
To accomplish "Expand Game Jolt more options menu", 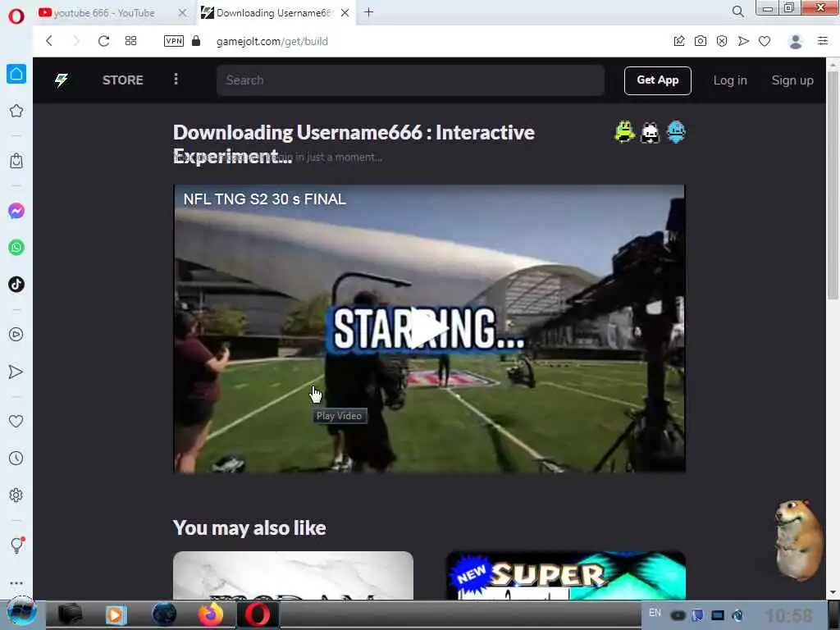I will pyautogui.click(x=176, y=80).
